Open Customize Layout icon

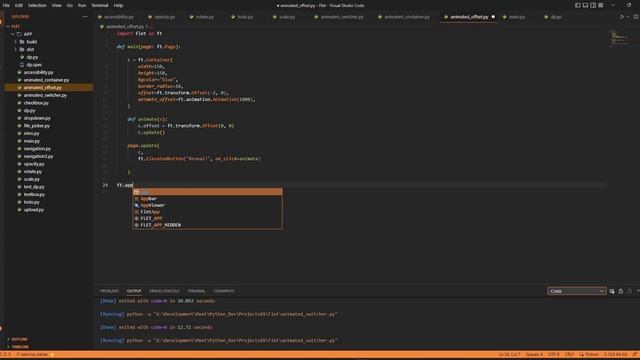point(601,5)
